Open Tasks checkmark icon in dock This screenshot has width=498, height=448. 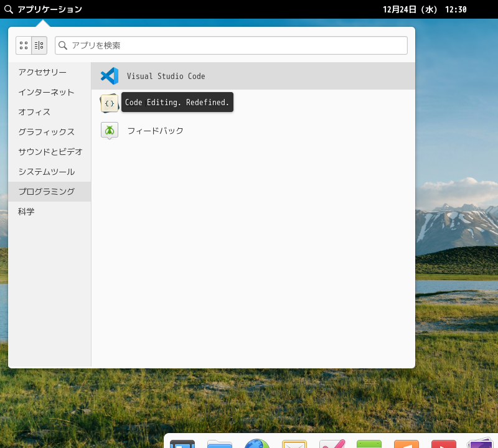pos(332,444)
